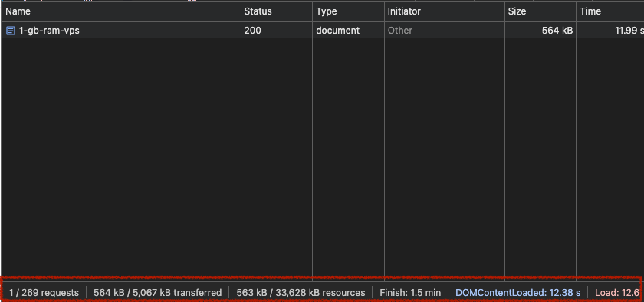Click the 564 kB size cell

tap(540, 31)
